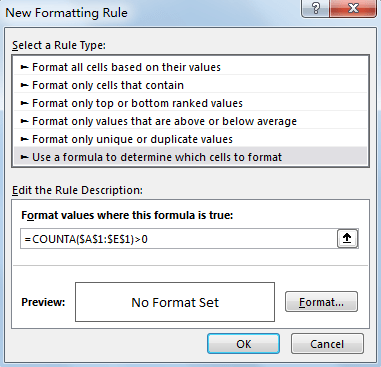Image resolution: width=381 pixels, height=367 pixels.
Task: Open the Format... options button
Action: [x=321, y=302]
